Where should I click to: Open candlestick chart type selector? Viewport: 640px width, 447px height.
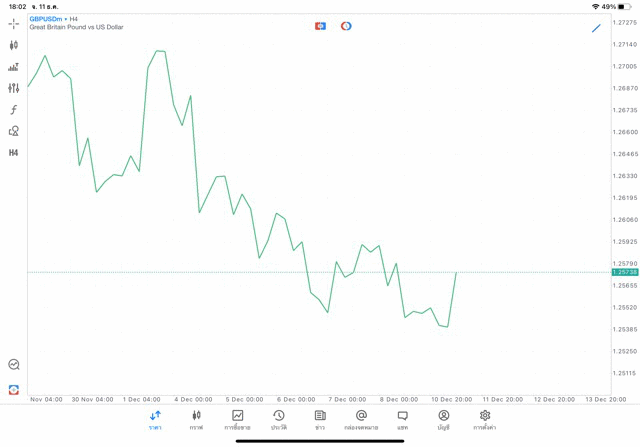tap(13, 45)
